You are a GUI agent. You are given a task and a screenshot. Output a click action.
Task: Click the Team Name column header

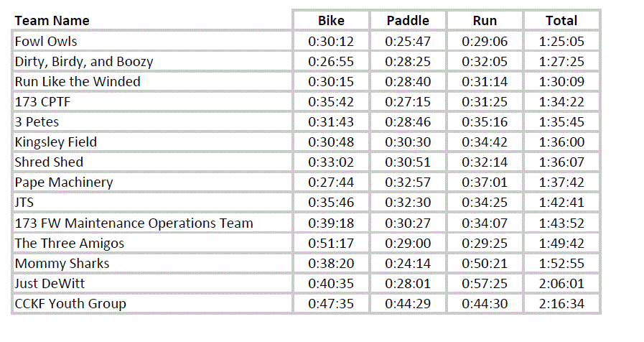click(52, 20)
